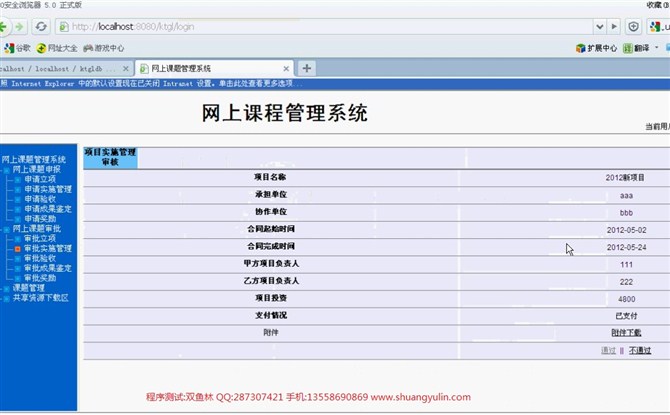Open the address bar history dropdown arrow
The image size is (670, 415).
pos(600,27)
